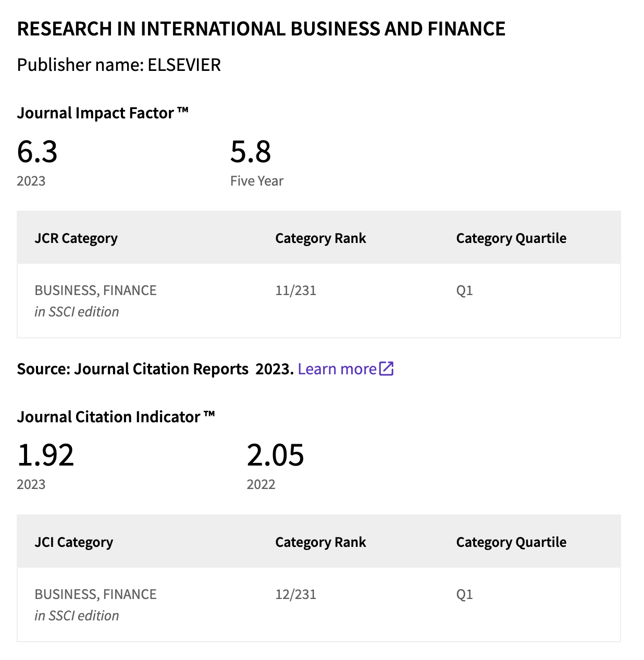Select the 2.05 indicator value for 2022
This screenshot has height=660, width=644.
(x=275, y=455)
